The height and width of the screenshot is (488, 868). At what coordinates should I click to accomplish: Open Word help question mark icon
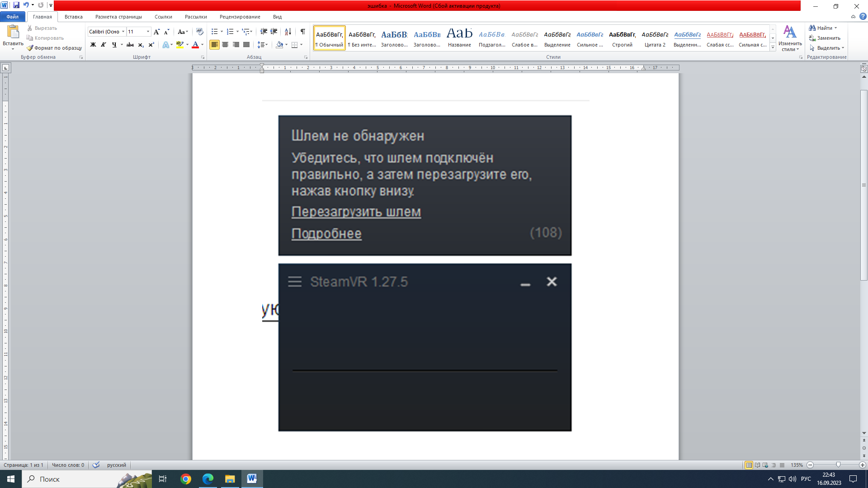[863, 17]
